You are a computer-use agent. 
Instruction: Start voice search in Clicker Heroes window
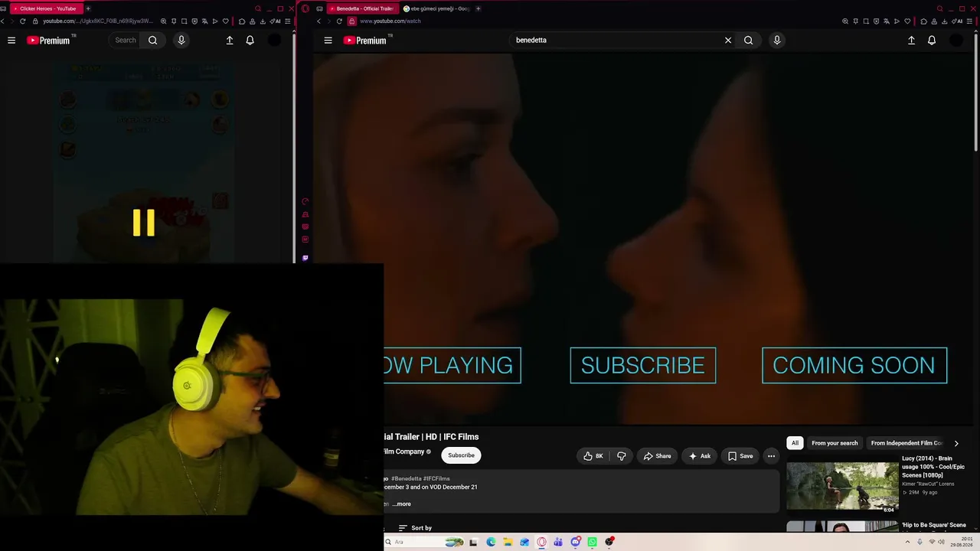tap(181, 41)
